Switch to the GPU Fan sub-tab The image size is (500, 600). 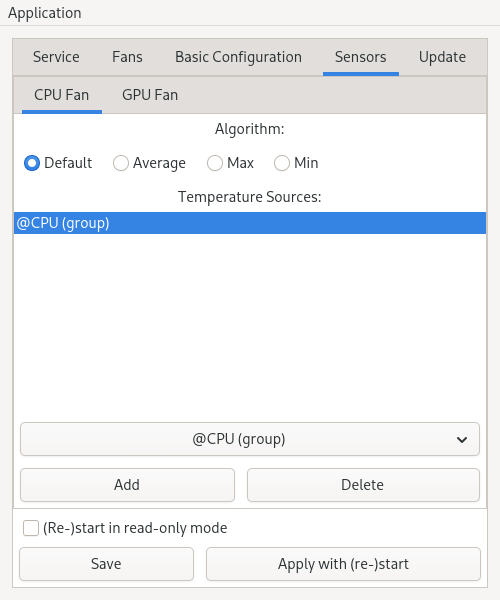pos(150,95)
